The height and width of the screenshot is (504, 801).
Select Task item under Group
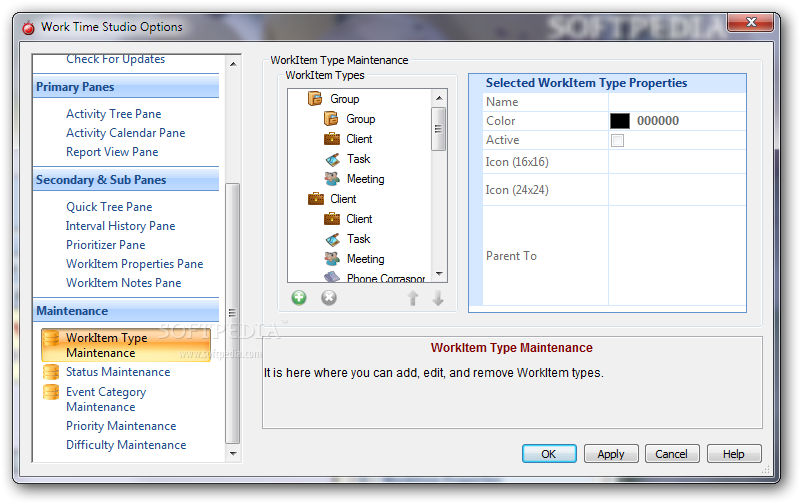pos(359,159)
